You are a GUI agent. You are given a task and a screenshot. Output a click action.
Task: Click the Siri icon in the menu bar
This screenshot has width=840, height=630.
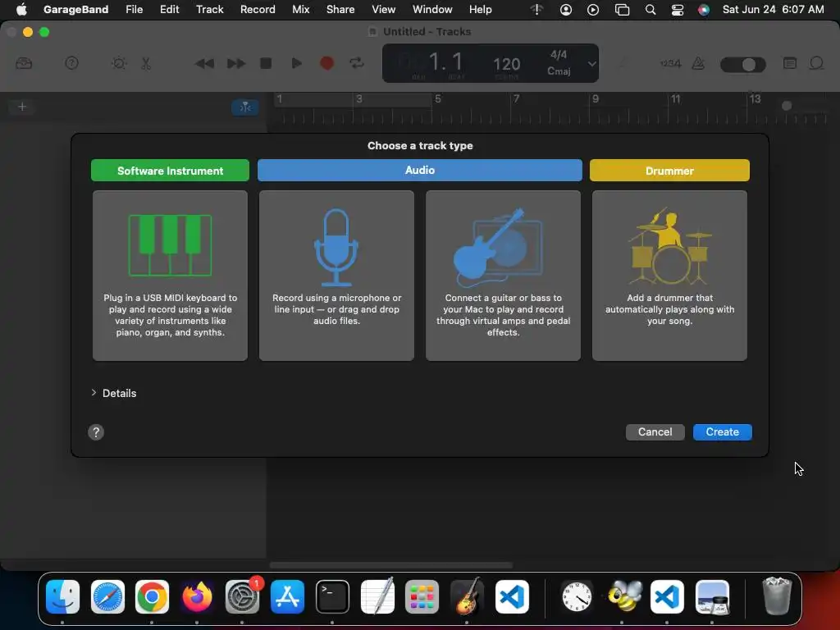tap(704, 10)
